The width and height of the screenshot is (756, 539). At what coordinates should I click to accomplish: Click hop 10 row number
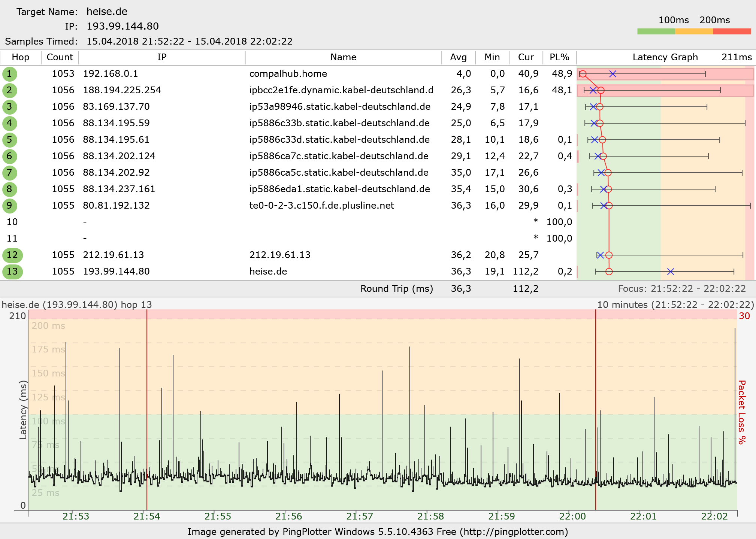pyautogui.click(x=12, y=222)
